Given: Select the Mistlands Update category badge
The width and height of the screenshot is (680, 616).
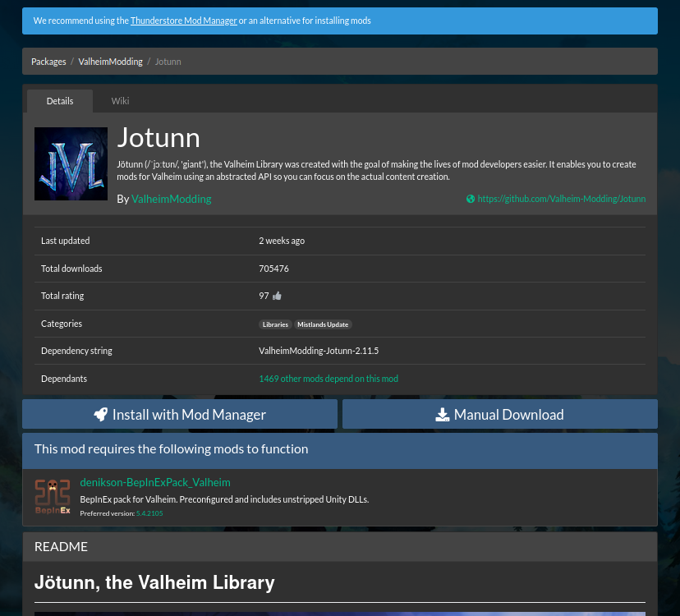Looking at the screenshot, I should pos(323,324).
